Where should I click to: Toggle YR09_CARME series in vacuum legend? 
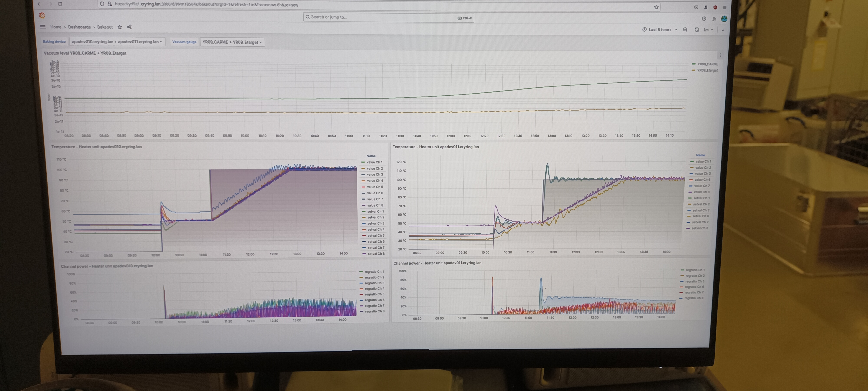(x=707, y=64)
